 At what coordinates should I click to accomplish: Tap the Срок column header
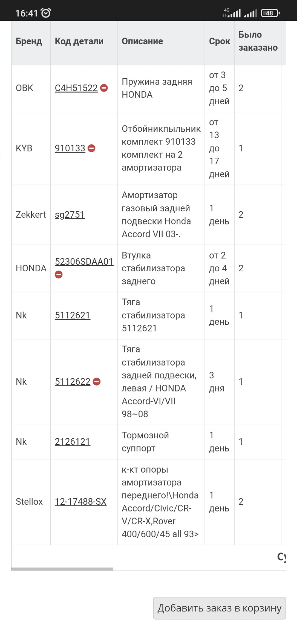[220, 42]
